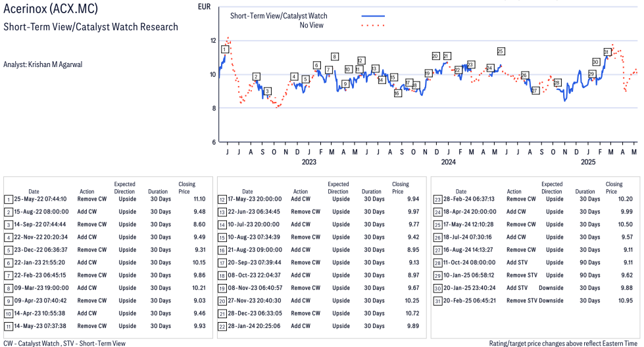Select chart marker 19 on the price chart
This screenshot has width=644, height=347.
click(x=428, y=74)
